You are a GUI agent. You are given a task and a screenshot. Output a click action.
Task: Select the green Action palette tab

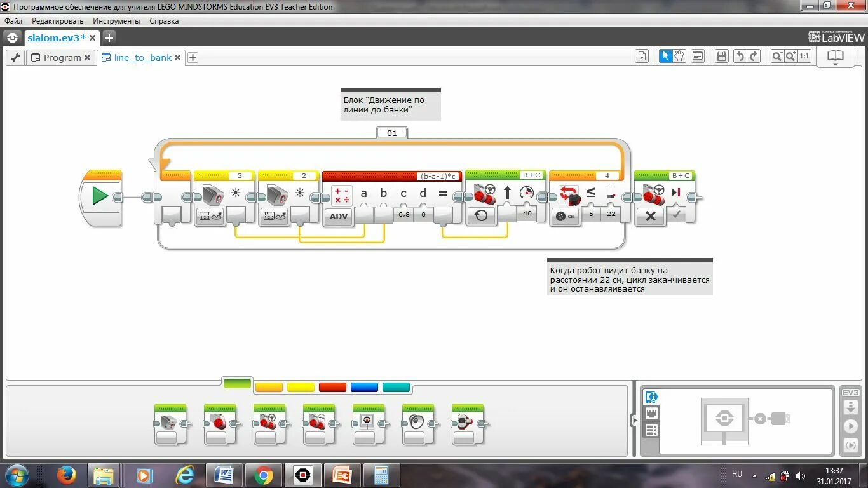coord(237,383)
